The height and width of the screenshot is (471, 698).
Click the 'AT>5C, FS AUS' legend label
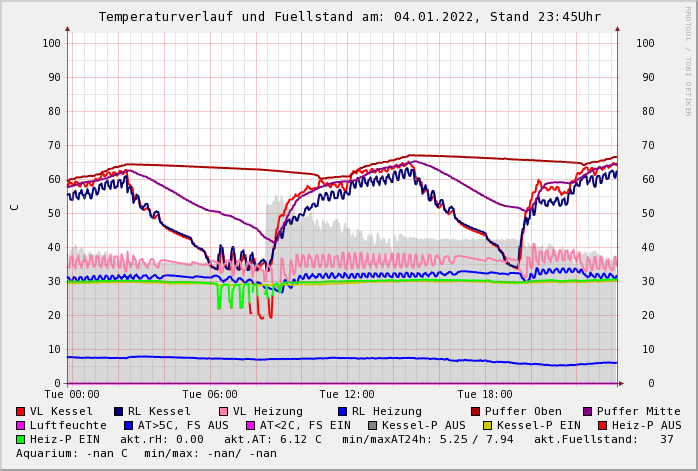click(x=182, y=425)
